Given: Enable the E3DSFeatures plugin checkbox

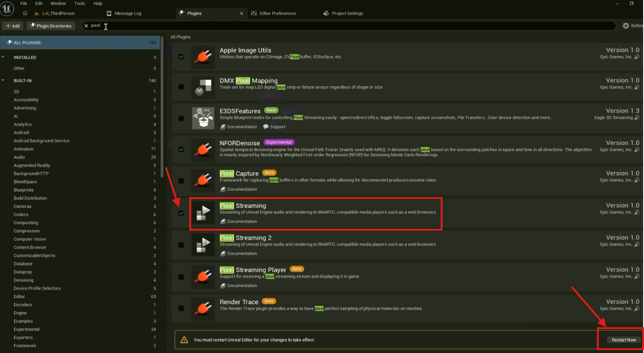Looking at the screenshot, I should pyautogui.click(x=181, y=118).
